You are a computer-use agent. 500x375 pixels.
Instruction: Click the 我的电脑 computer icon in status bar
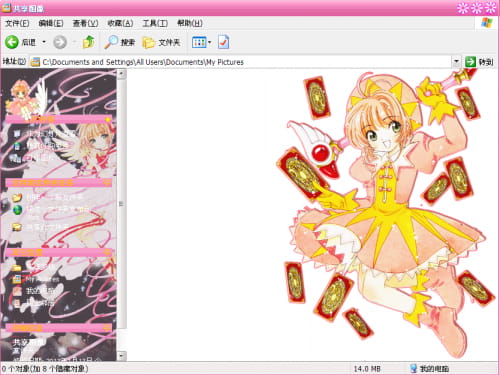point(413,368)
